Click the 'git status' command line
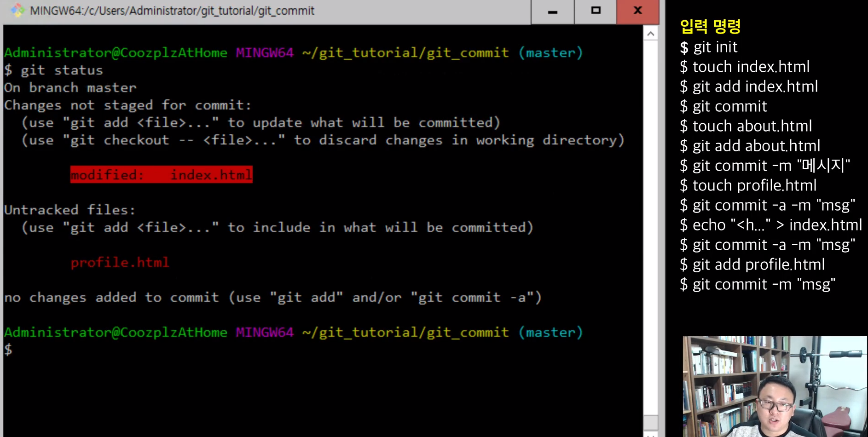Screen dimensions: 868x437 coord(54,70)
